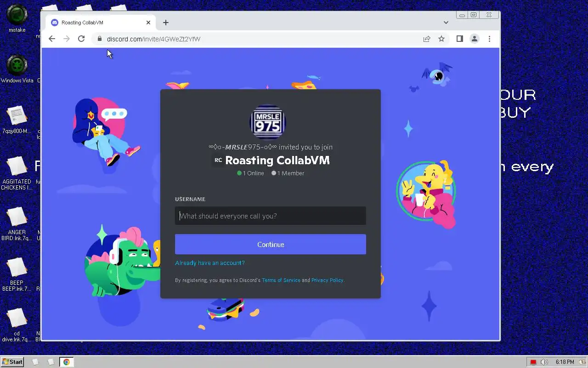Click the first blank quick launch icon
Screen dimensions: 588x368
(35, 362)
